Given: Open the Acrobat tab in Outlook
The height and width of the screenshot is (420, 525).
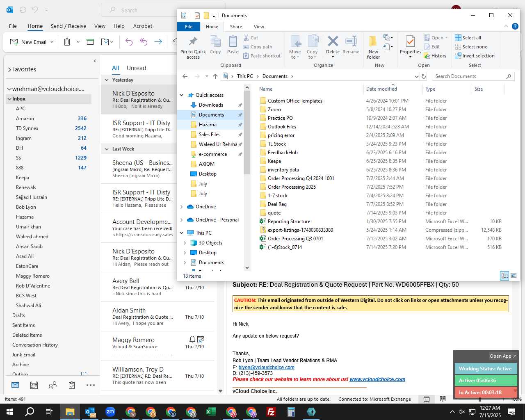Looking at the screenshot, I should [x=143, y=26].
